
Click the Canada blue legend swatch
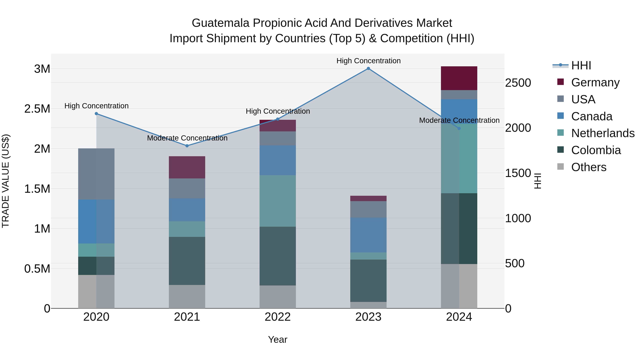click(x=561, y=116)
